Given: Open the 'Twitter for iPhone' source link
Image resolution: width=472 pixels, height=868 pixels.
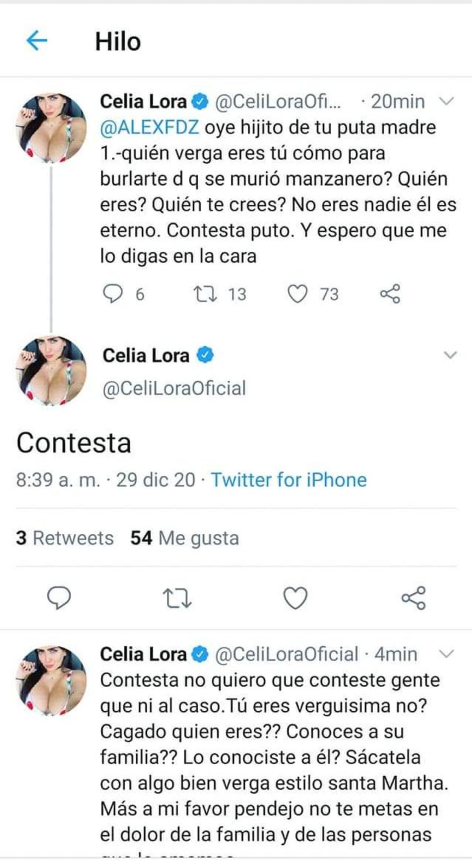Looking at the screenshot, I should (x=289, y=480).
